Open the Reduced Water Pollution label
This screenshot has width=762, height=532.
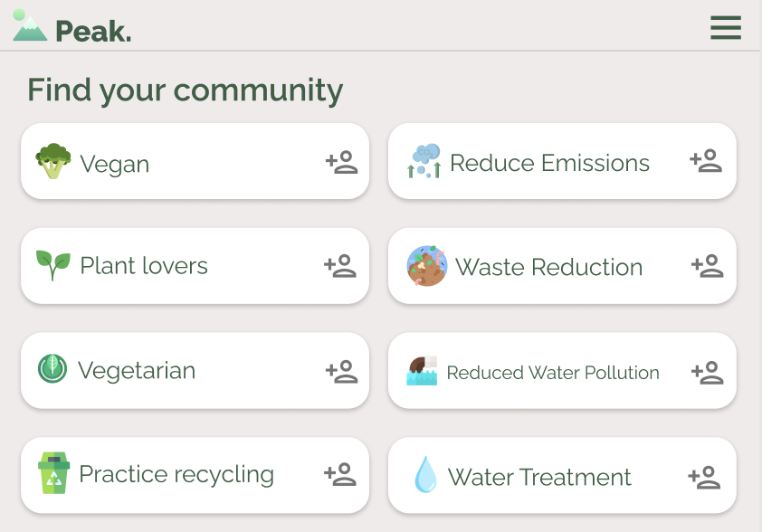pyautogui.click(x=553, y=373)
